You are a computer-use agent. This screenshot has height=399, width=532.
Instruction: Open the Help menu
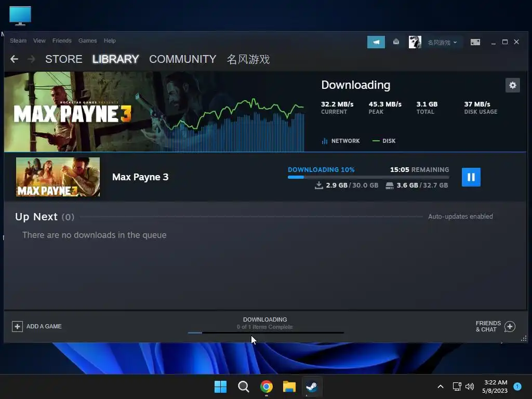pos(110,41)
